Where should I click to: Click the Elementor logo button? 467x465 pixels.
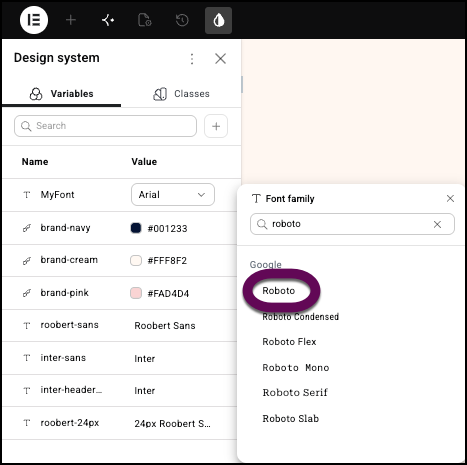coord(34,20)
